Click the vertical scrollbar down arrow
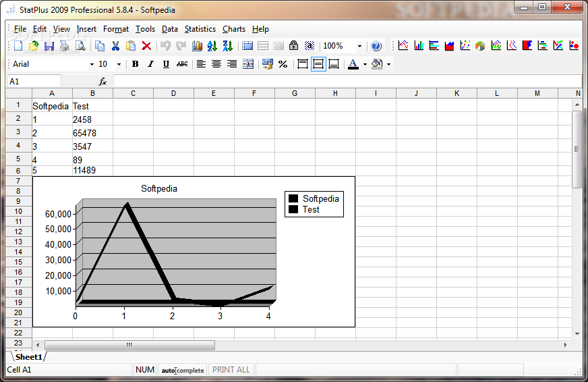Screen dimensions: 588x382 pyautogui.click(x=577, y=333)
